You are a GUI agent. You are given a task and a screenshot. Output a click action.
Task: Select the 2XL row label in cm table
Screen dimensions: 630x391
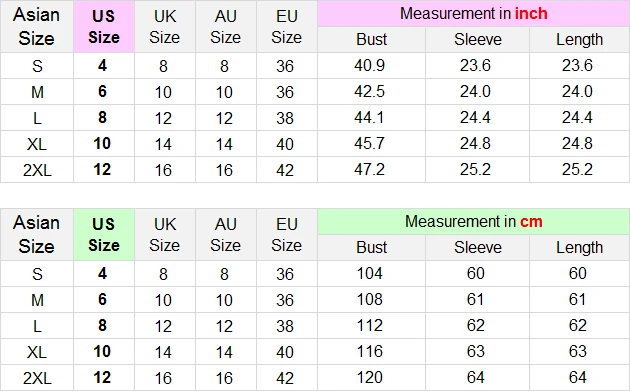(37, 378)
